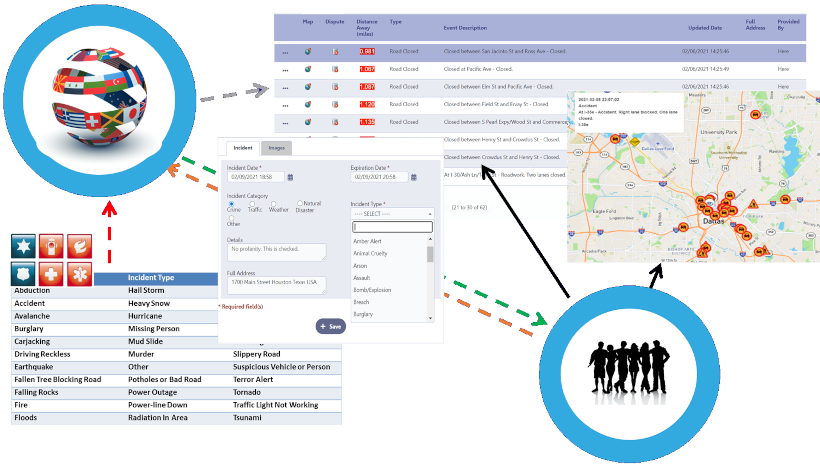Image resolution: width=820 pixels, height=466 pixels.
Task: Open row options dots for Elm St row
Action: coord(286,88)
